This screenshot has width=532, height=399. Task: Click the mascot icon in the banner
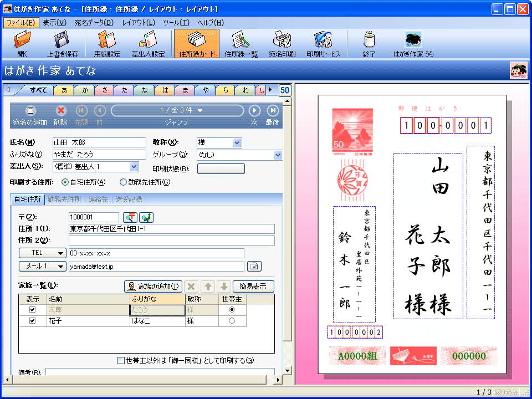click(x=519, y=70)
